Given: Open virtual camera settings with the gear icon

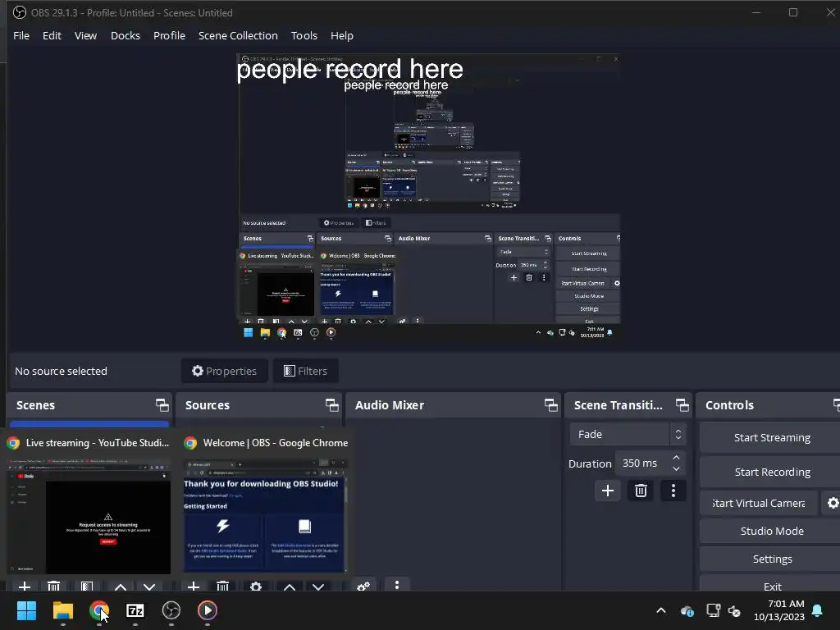Looking at the screenshot, I should (x=833, y=503).
